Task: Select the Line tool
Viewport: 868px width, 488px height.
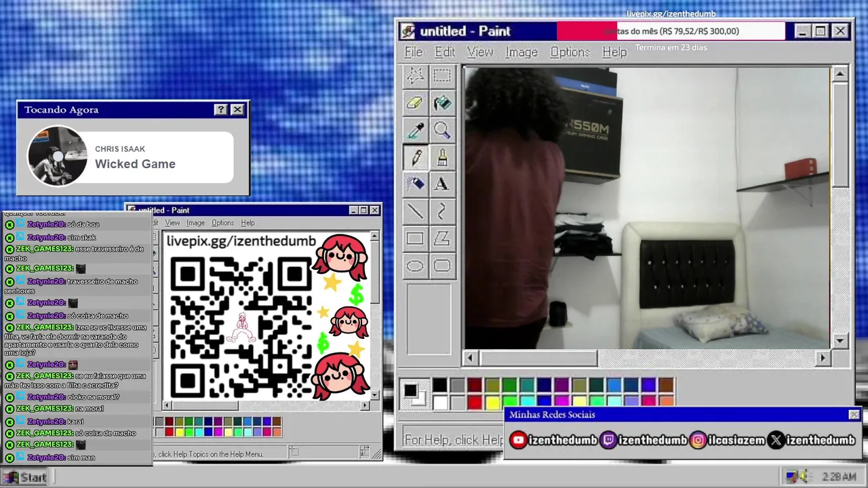Action: [415, 211]
